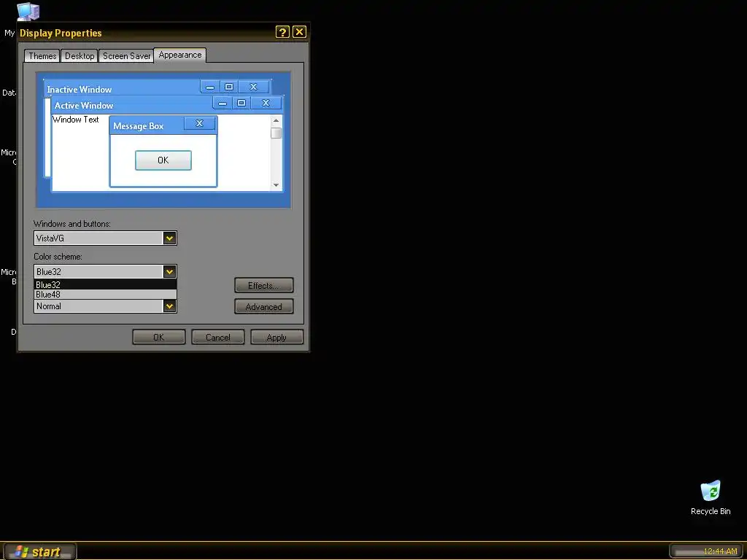Open the Recycle Bin desktop icon
Viewport: 747px width, 560px height.
[711, 497]
